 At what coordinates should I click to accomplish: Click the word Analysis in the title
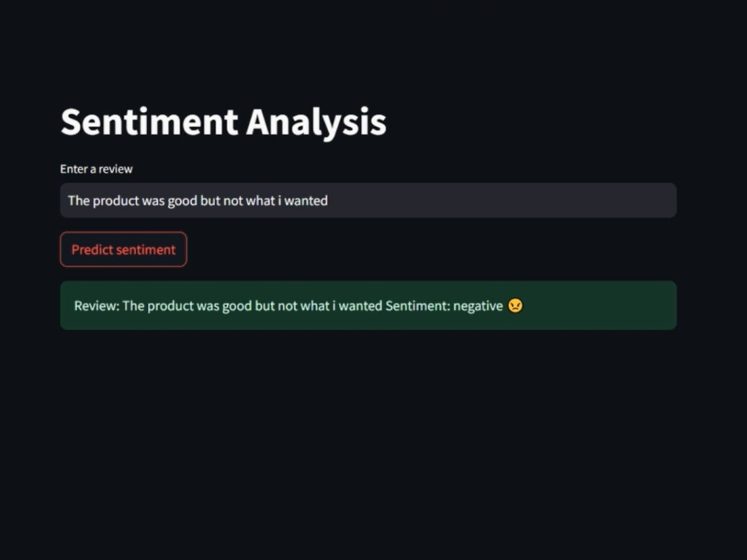pos(316,122)
